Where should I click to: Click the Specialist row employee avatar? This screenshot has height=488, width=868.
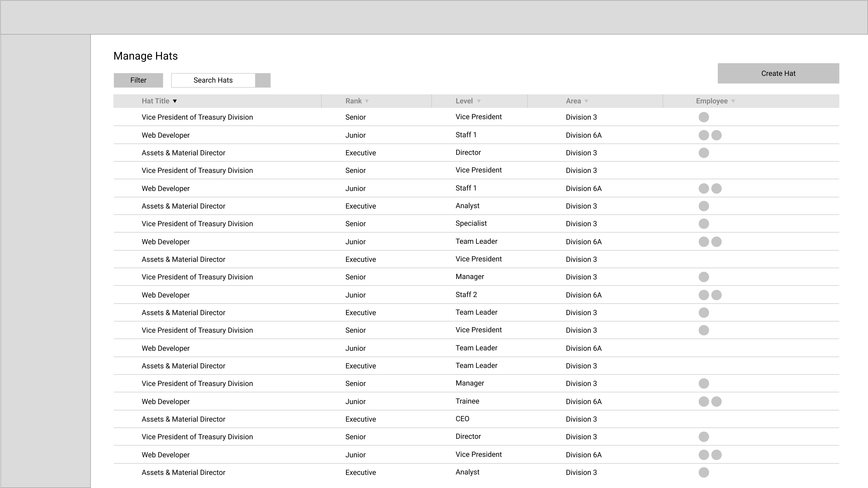[x=704, y=224]
